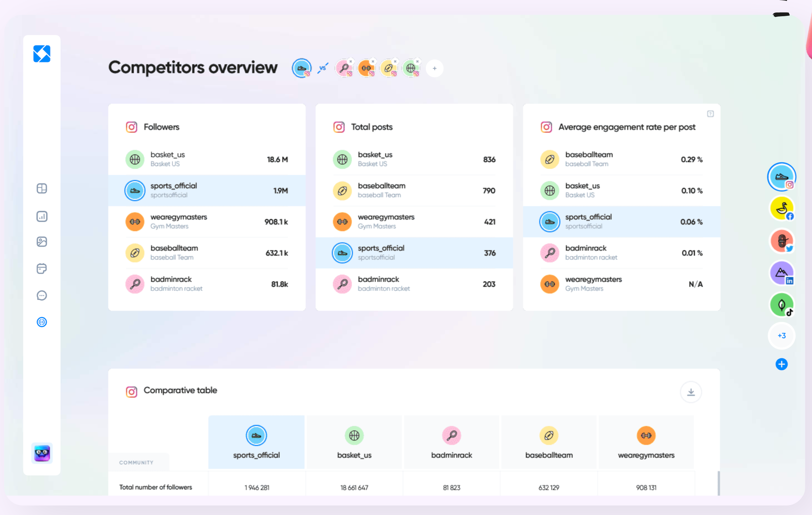
Task: Select basket_us row in Total posts card
Action: [414, 159]
